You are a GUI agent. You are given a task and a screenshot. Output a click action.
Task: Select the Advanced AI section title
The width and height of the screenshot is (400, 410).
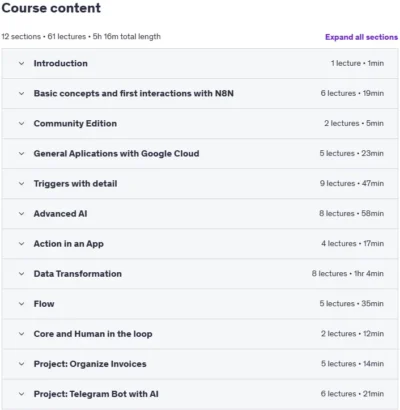click(60, 214)
